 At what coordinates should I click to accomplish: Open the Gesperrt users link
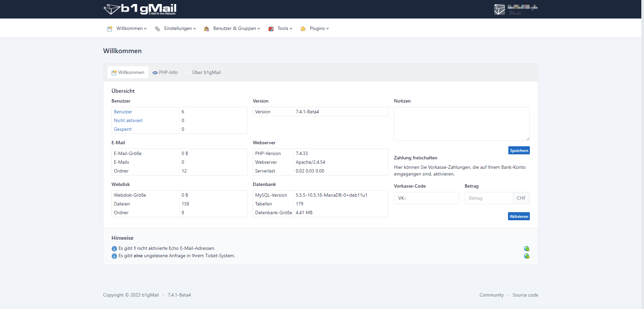click(123, 129)
